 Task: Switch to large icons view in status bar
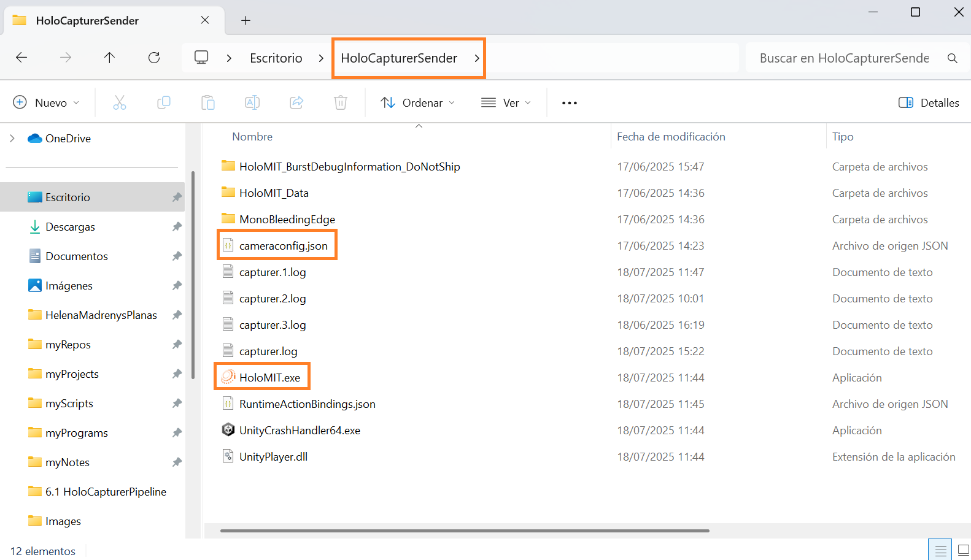tap(963, 550)
